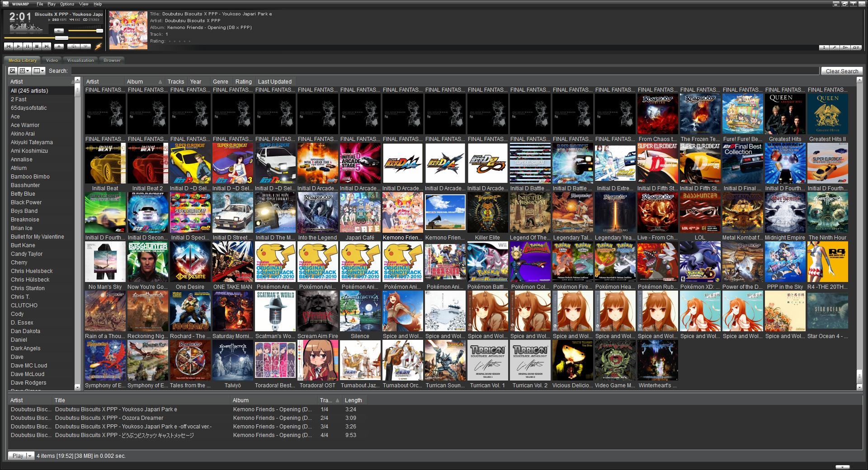Open the columns layout dropdown

point(39,70)
